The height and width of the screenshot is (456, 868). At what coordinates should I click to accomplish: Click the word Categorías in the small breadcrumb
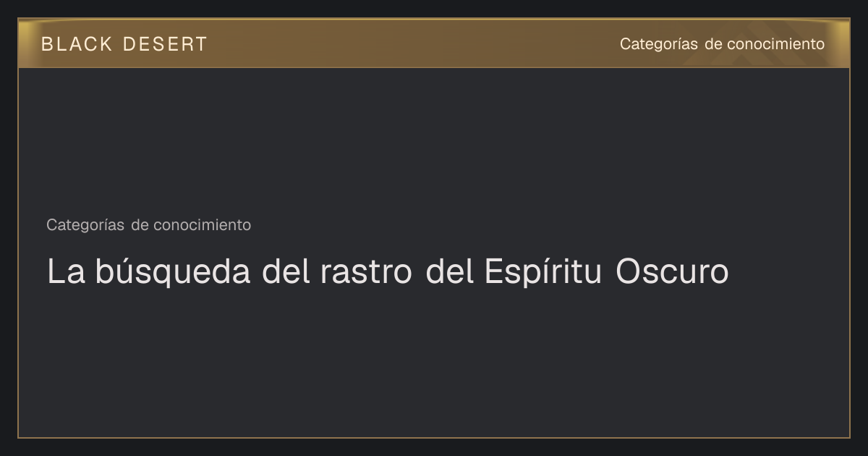click(85, 225)
